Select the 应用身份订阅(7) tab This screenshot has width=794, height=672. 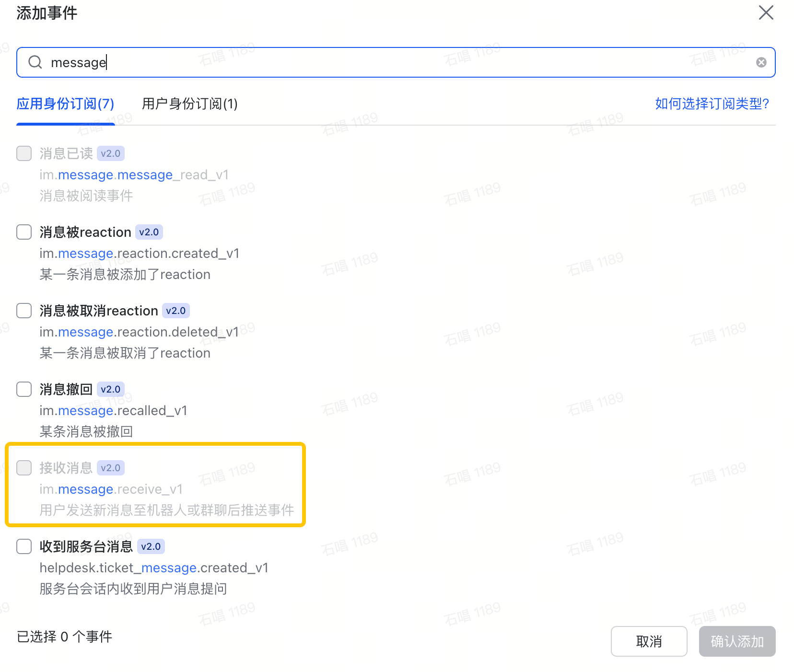point(65,104)
